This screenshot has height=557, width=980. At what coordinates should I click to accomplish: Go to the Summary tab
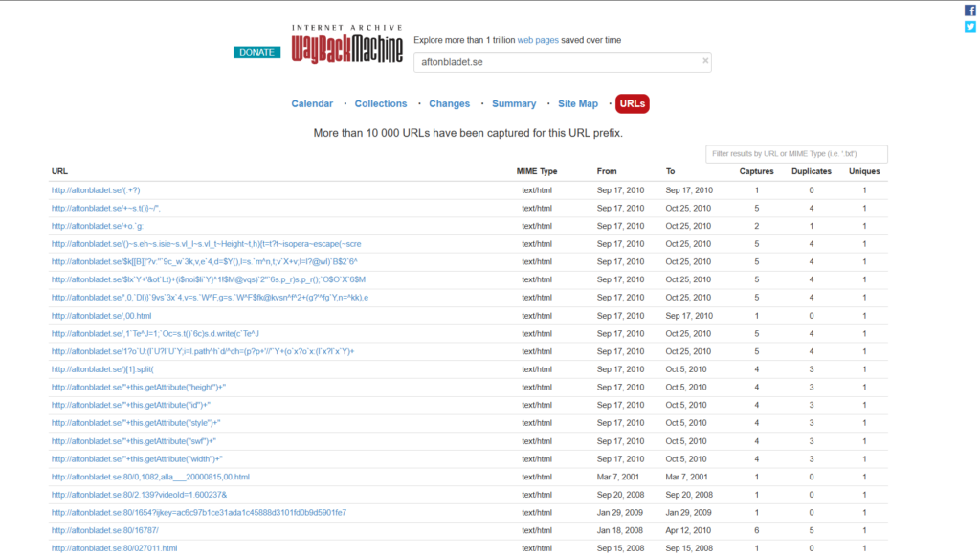514,103
